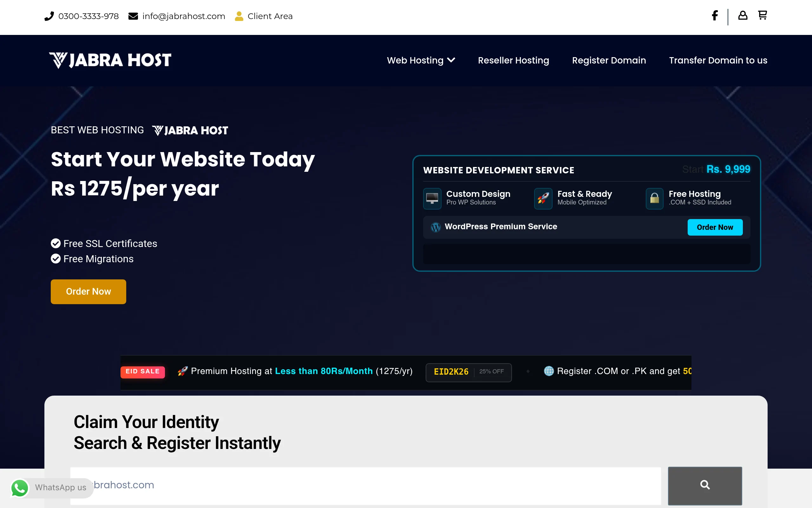Click 'WordPress Premium Service' text
The image size is (812, 508).
[501, 227]
